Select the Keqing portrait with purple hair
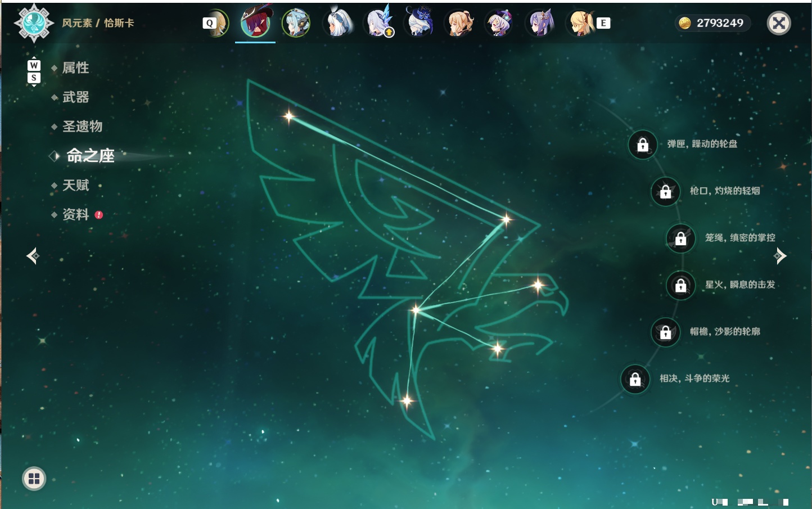 (540, 24)
